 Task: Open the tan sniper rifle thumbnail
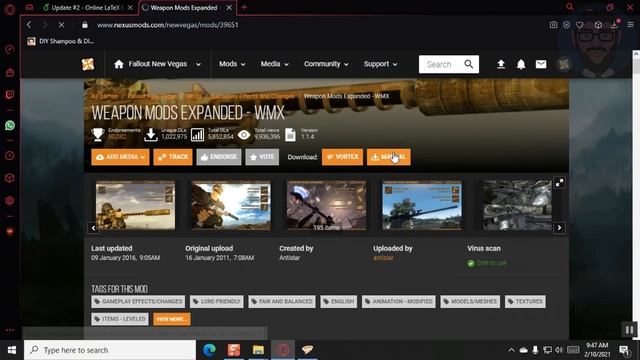coord(135,205)
